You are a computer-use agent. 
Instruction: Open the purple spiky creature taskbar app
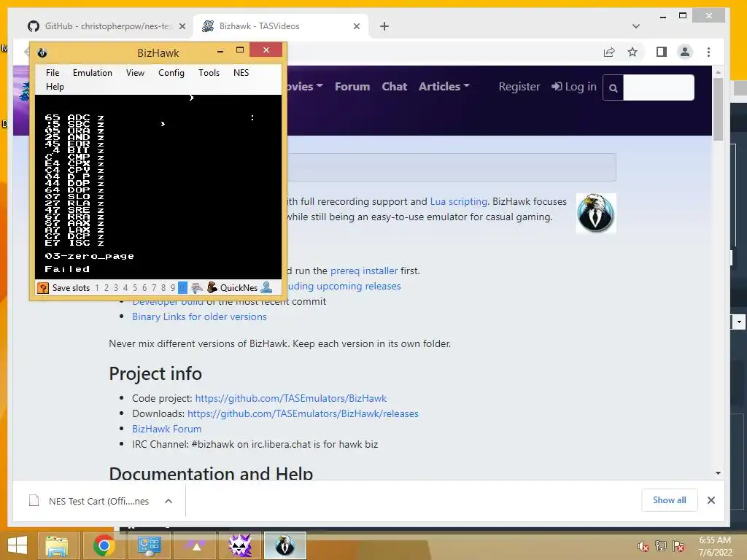tap(240, 545)
